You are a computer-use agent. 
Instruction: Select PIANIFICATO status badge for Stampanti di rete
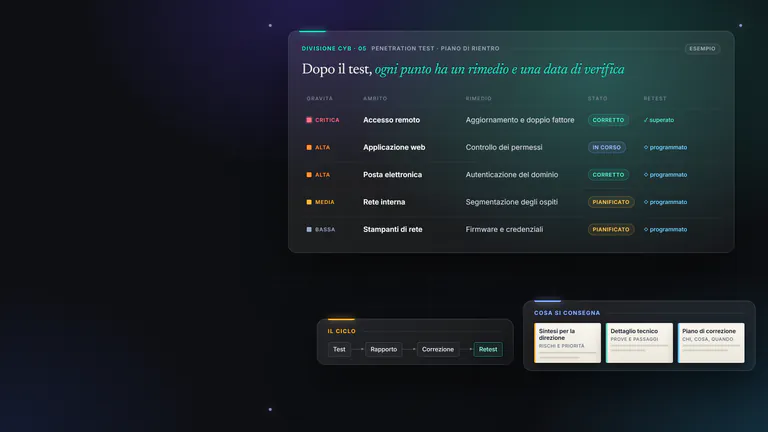coord(611,229)
